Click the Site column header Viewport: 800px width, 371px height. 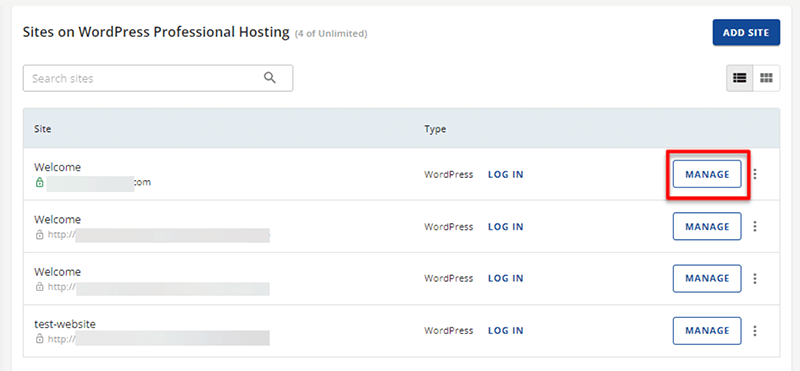[42, 129]
